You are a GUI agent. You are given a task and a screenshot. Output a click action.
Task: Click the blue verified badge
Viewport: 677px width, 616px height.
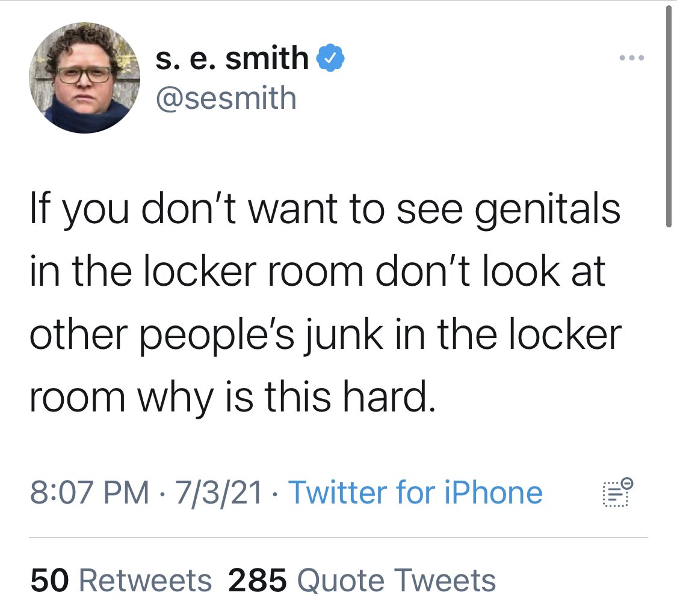[331, 58]
